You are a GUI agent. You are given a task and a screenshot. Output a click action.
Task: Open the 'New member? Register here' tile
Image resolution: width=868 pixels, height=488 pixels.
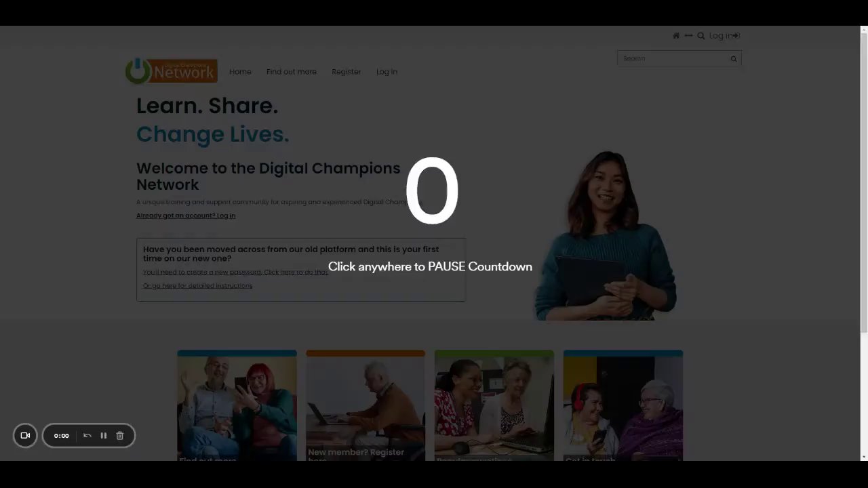coord(366,405)
